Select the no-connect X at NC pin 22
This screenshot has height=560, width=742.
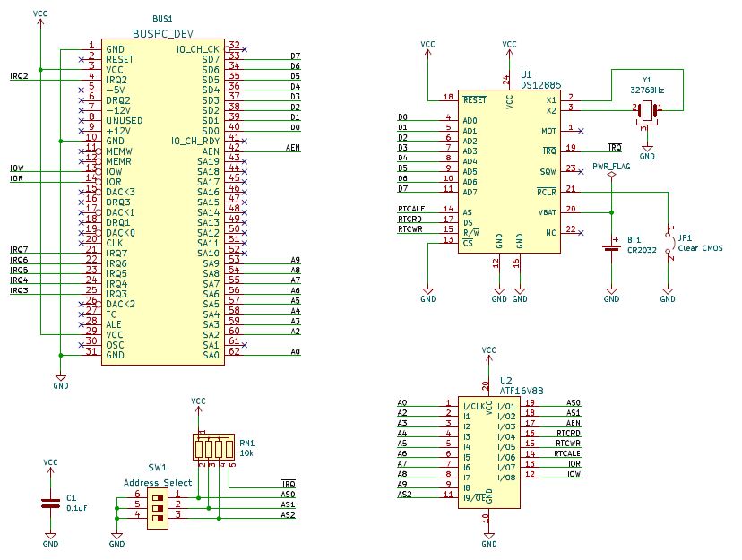pyautogui.click(x=581, y=233)
